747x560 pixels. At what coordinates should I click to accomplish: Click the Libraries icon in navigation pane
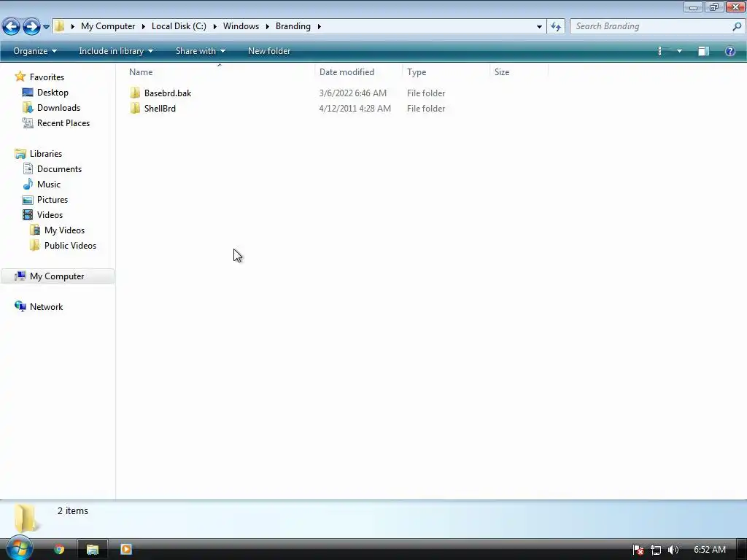[20, 153]
